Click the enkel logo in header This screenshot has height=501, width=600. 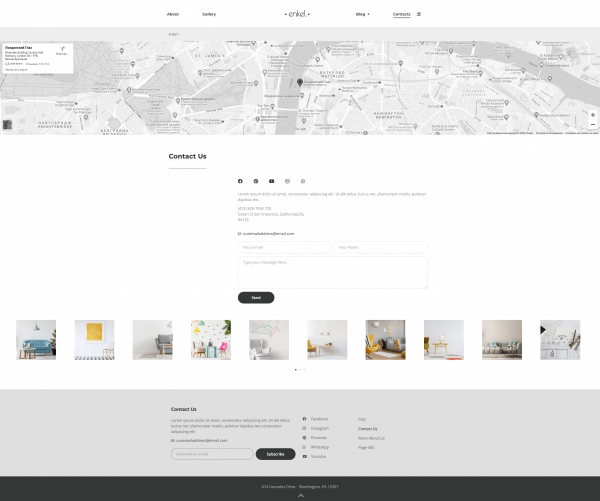[x=297, y=14]
